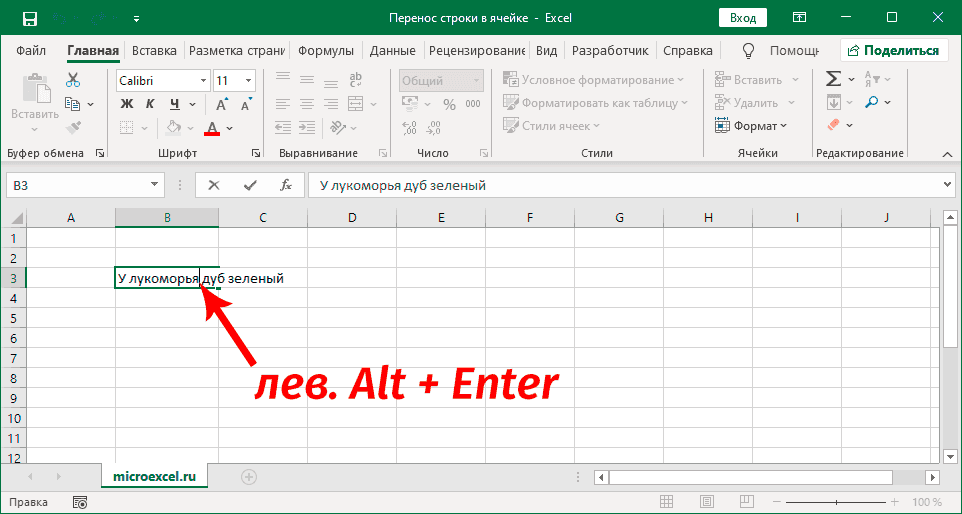This screenshot has width=962, height=514.
Task: Switch to the Формулы ribbon tab
Action: (x=325, y=50)
